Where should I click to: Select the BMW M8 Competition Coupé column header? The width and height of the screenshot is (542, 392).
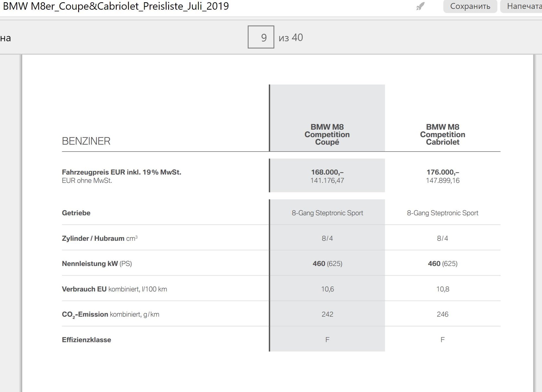pos(327,134)
